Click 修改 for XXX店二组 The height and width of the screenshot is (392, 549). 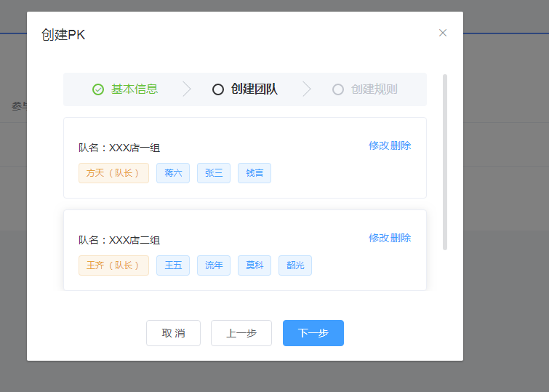pyautogui.click(x=379, y=239)
